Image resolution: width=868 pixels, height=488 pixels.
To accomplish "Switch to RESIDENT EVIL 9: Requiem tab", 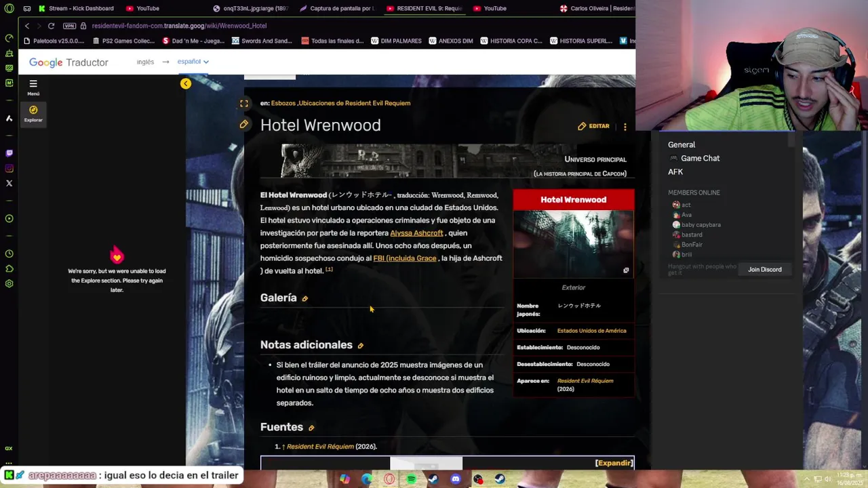I will pyautogui.click(x=424, y=8).
